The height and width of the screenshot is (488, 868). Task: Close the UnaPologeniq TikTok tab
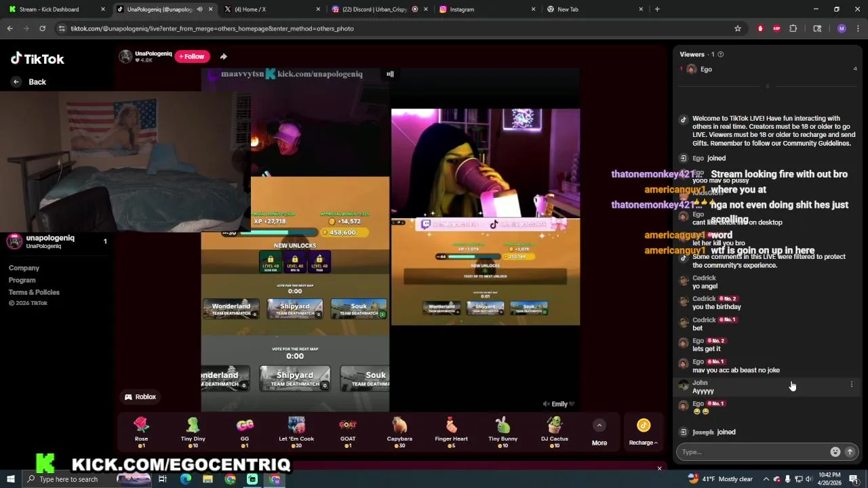pyautogui.click(x=210, y=9)
